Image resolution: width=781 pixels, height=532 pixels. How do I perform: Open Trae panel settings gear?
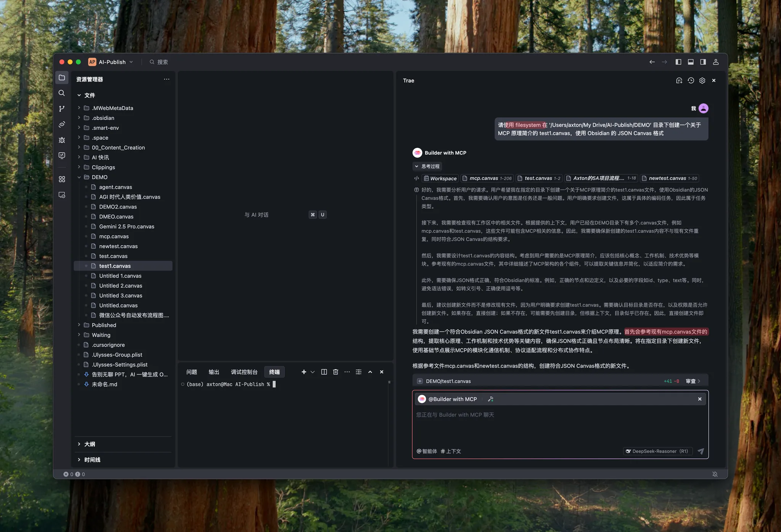(x=702, y=80)
